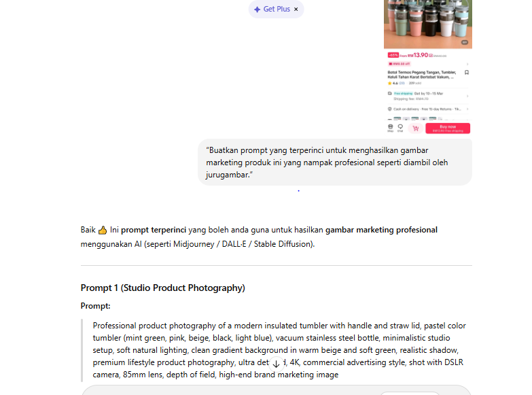Click the Shop icon in product listing
Screen dimensions: 532x395
pyautogui.click(x=391, y=128)
